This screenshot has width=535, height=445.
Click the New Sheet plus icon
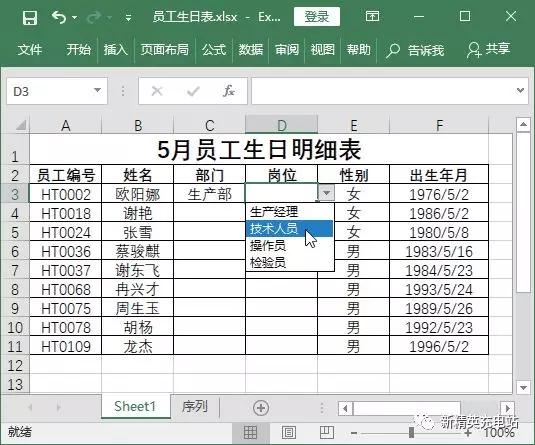261,407
